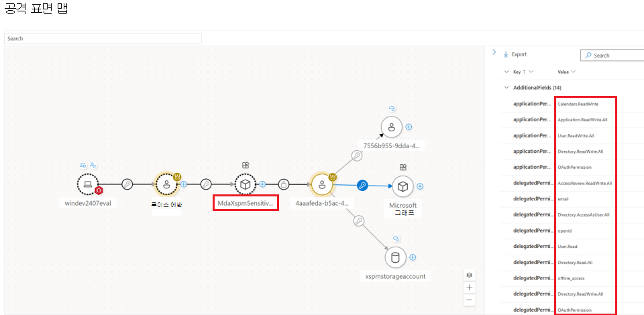Viewport: 644px width, 315px height.
Task: Open the Key column dropdown chevron
Action: 531,72
